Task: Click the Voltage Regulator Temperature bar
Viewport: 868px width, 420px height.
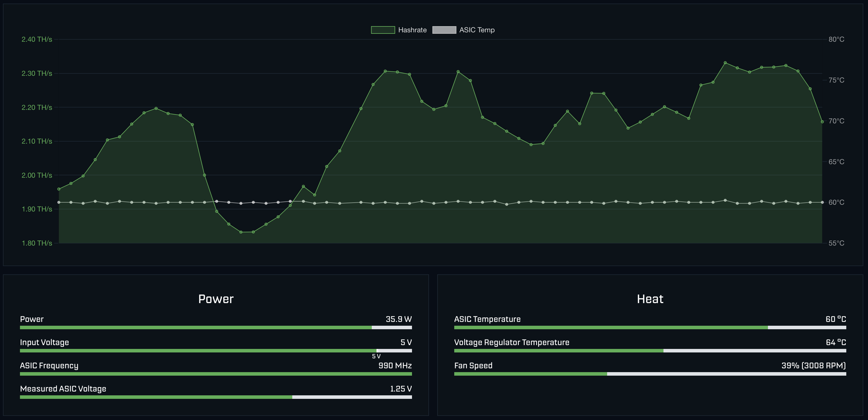Action: coord(650,351)
